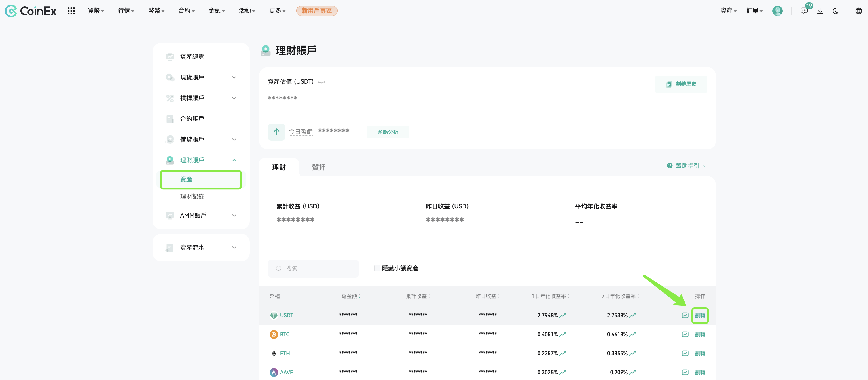
Task: Click BTC 7-day APY trend icon
Action: tap(632, 334)
